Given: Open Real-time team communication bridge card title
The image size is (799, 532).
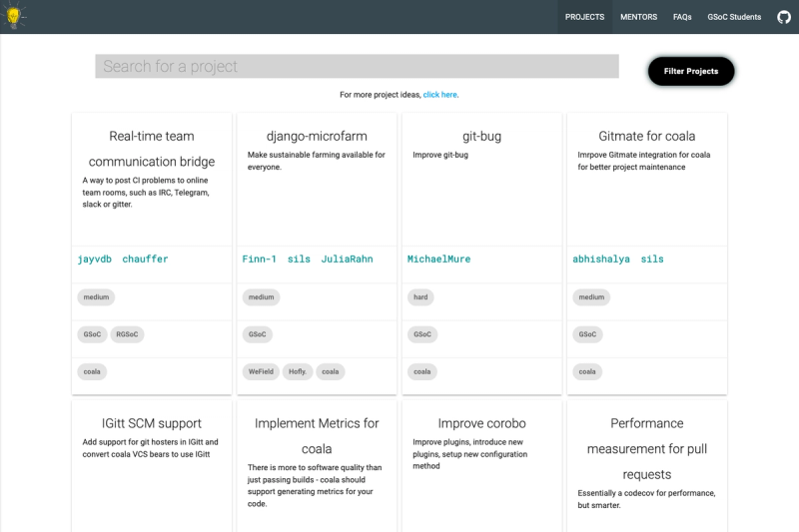Looking at the screenshot, I should (x=152, y=149).
